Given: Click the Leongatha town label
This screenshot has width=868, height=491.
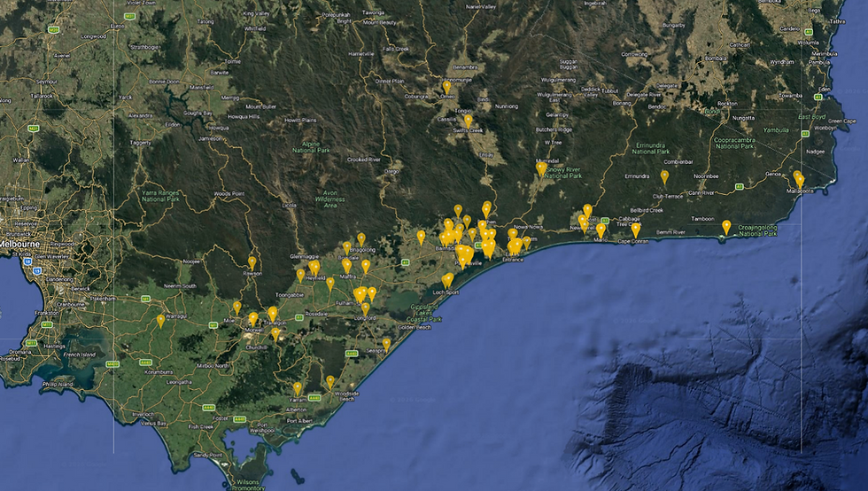Looking at the screenshot, I should [179, 382].
